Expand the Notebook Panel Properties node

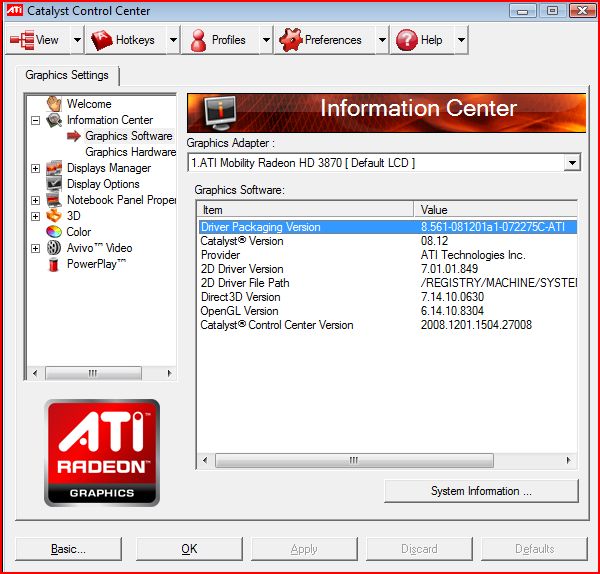35,200
